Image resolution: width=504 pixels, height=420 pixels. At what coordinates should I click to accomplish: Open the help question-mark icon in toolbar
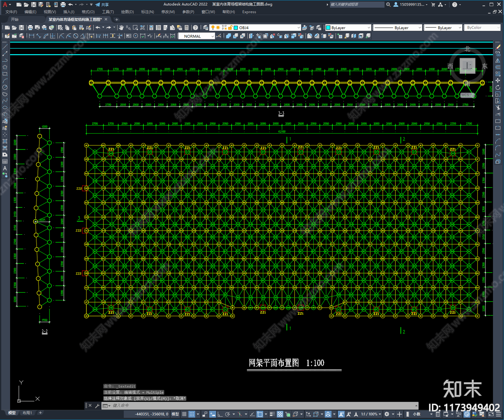(x=196, y=28)
